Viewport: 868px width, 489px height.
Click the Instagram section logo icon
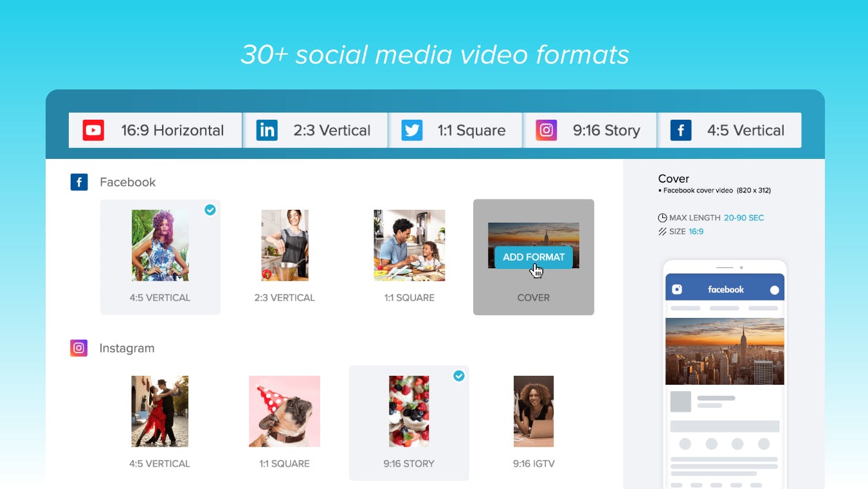[79, 348]
